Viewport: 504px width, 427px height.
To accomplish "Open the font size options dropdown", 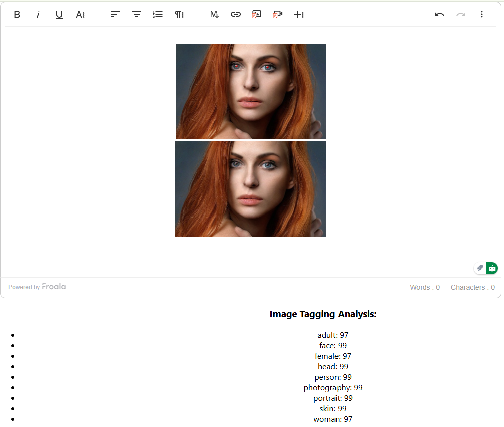I will click(x=80, y=14).
